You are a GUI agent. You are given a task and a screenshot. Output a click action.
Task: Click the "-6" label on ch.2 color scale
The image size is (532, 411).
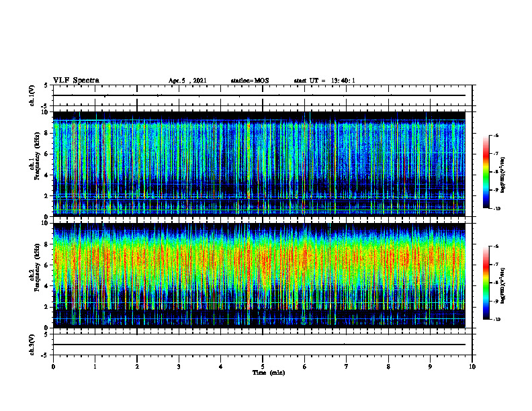pos(496,246)
